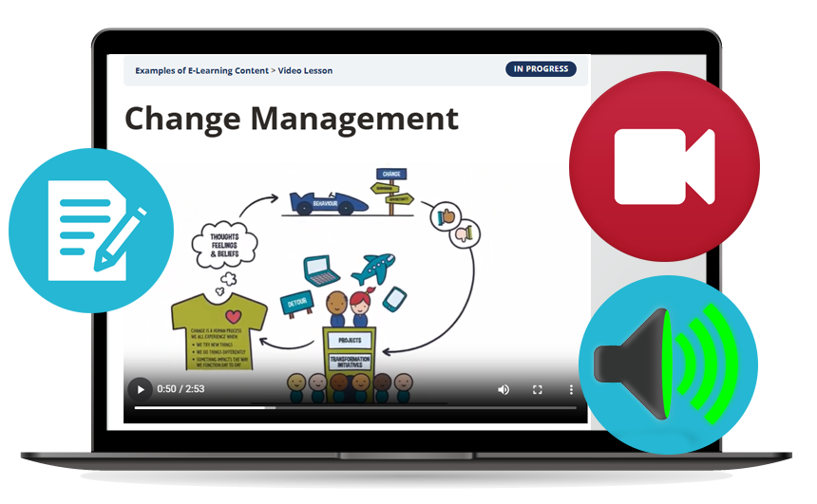Open the Examples of E-Learning Content breadcrumb
This screenshot has width=817, height=504.
coord(201,71)
